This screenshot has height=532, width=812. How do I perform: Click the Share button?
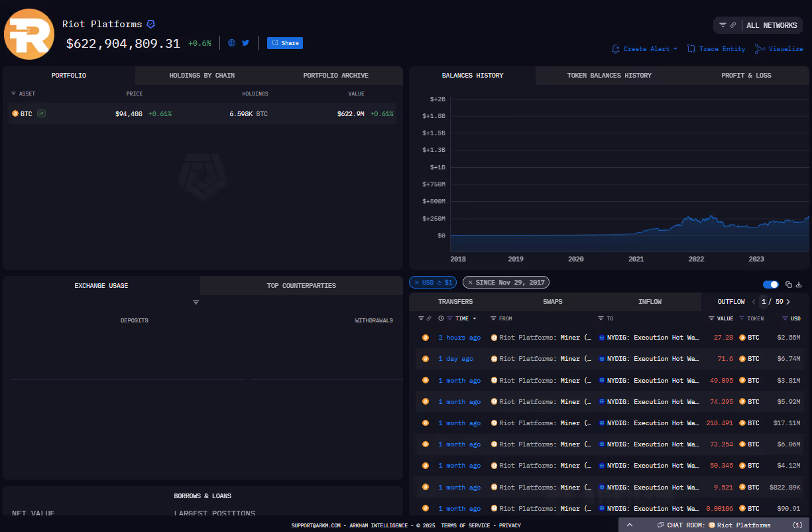coord(285,42)
